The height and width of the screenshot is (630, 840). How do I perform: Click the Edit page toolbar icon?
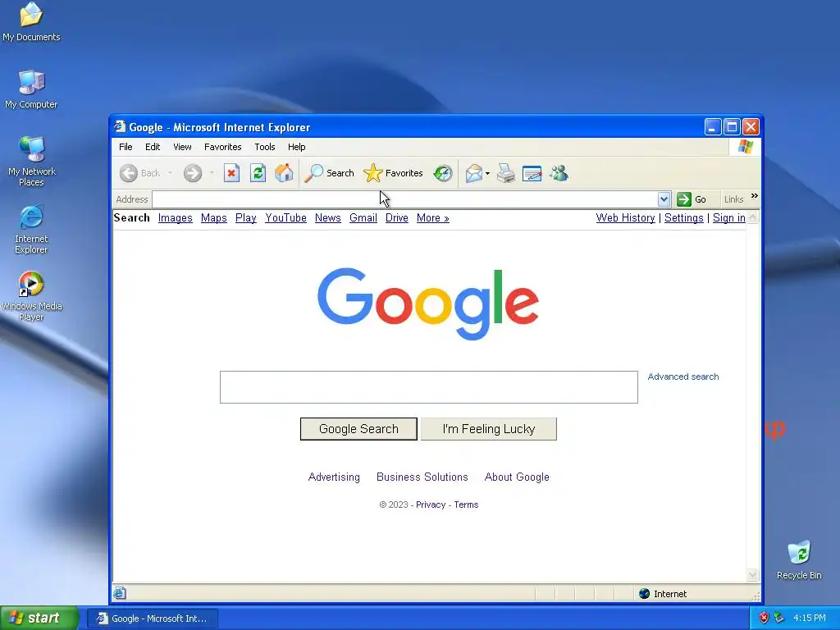click(532, 173)
